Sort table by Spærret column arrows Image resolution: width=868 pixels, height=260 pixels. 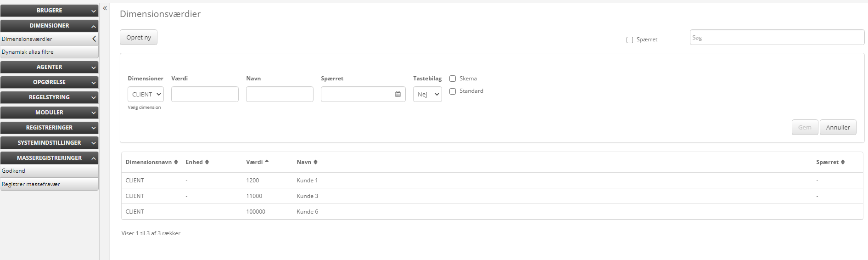coord(843,162)
